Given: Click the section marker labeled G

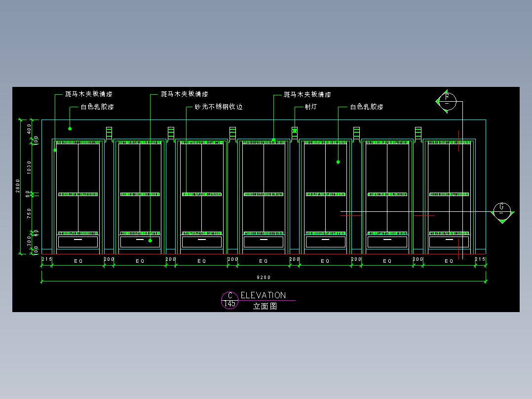Looking at the screenshot, I should [502, 212].
